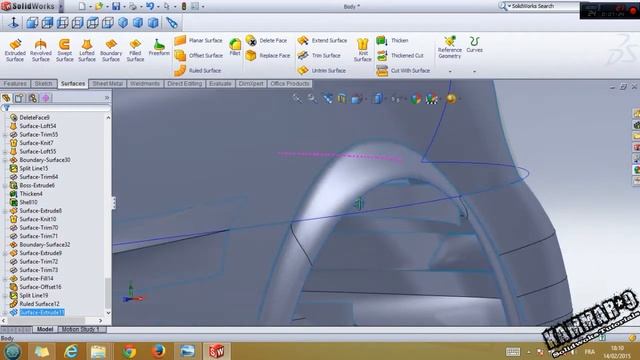The image size is (640, 360).
Task: Open Google Chrome from the taskbar
Action: click(x=129, y=351)
